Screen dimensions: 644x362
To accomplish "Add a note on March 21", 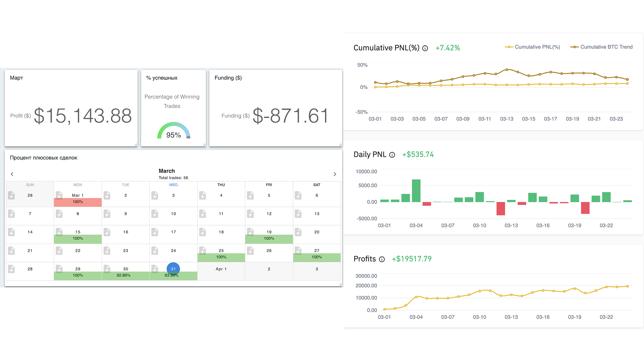I will point(11,250).
